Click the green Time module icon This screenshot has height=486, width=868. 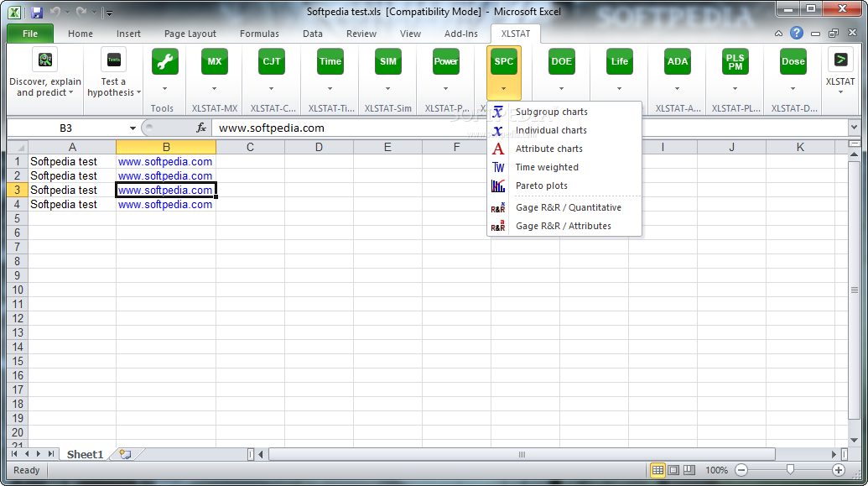pyautogui.click(x=330, y=61)
